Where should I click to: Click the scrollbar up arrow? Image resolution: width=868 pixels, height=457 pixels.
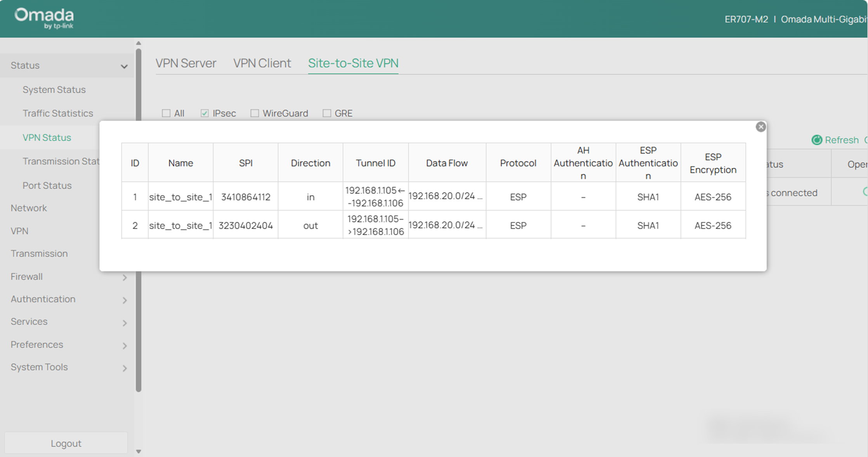pyautogui.click(x=139, y=43)
